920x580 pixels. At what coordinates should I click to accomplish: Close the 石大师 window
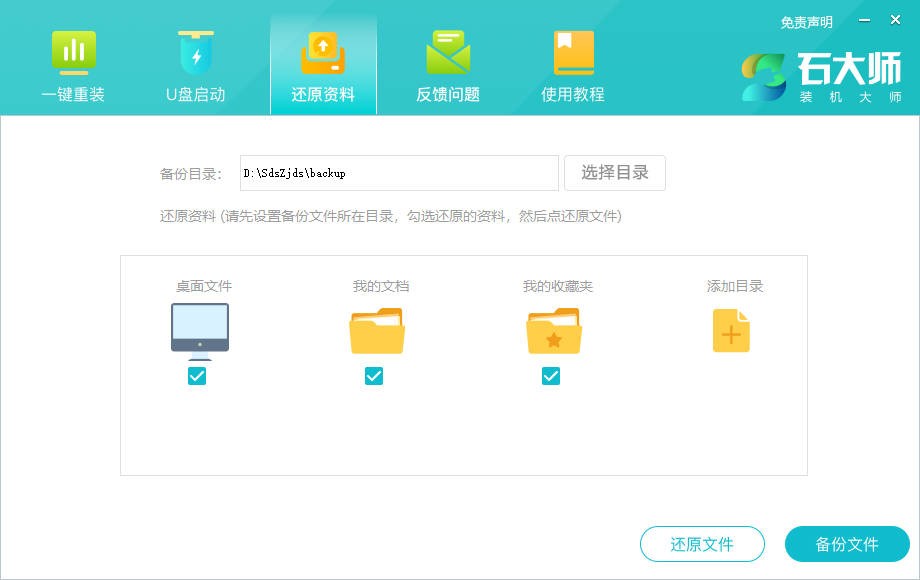[x=895, y=21]
